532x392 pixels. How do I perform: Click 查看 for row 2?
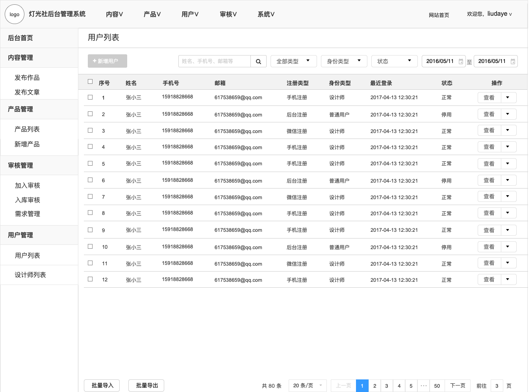489,114
